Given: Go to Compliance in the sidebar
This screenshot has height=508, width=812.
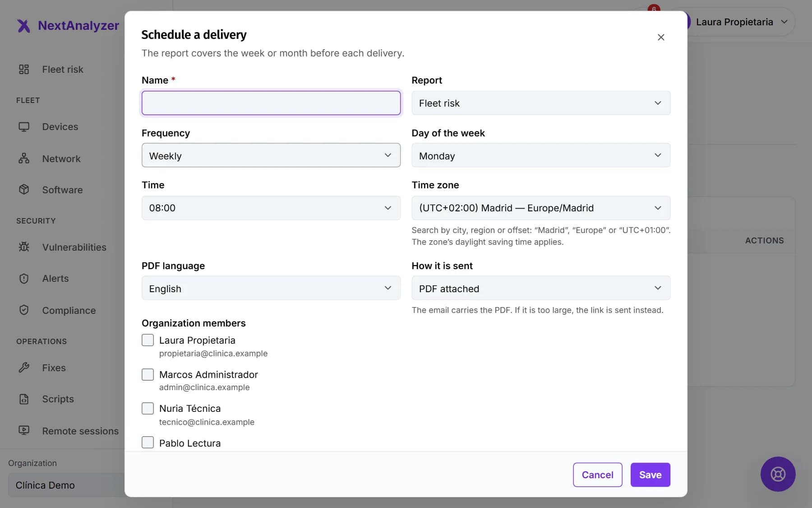Looking at the screenshot, I should click(x=69, y=310).
